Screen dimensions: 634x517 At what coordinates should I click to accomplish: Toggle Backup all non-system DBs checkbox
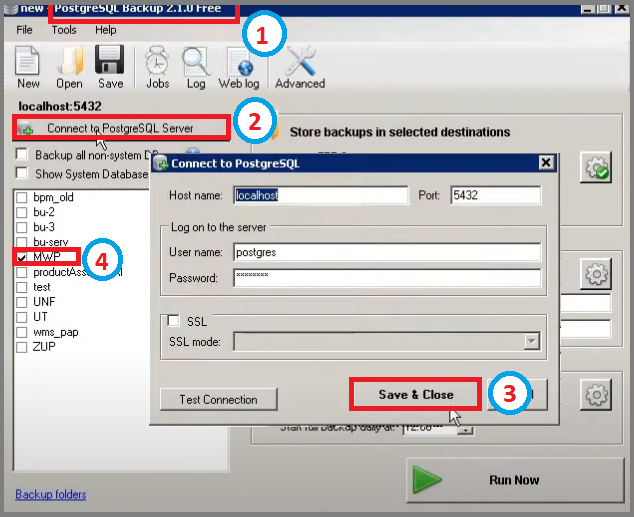point(21,154)
